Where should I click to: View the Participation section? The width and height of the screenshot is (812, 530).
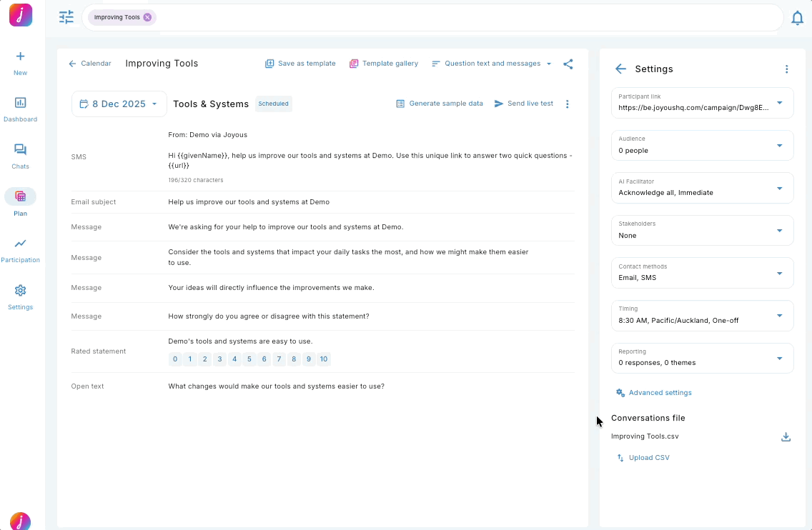(x=20, y=249)
